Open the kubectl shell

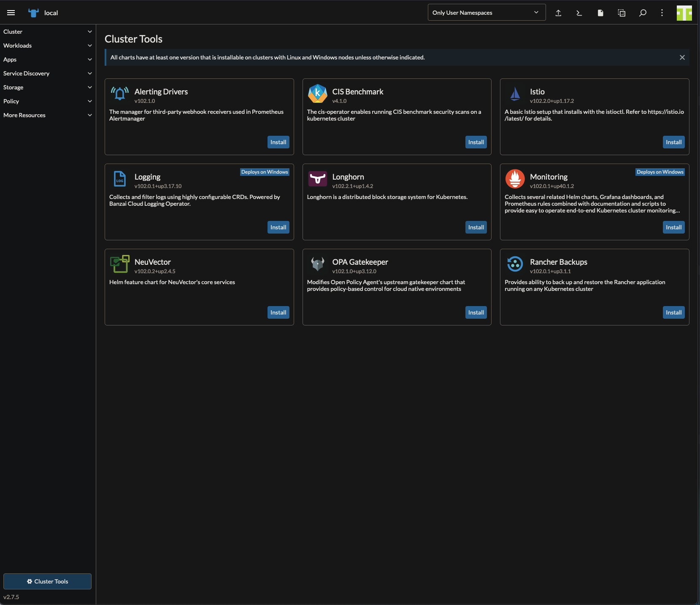pyautogui.click(x=579, y=13)
